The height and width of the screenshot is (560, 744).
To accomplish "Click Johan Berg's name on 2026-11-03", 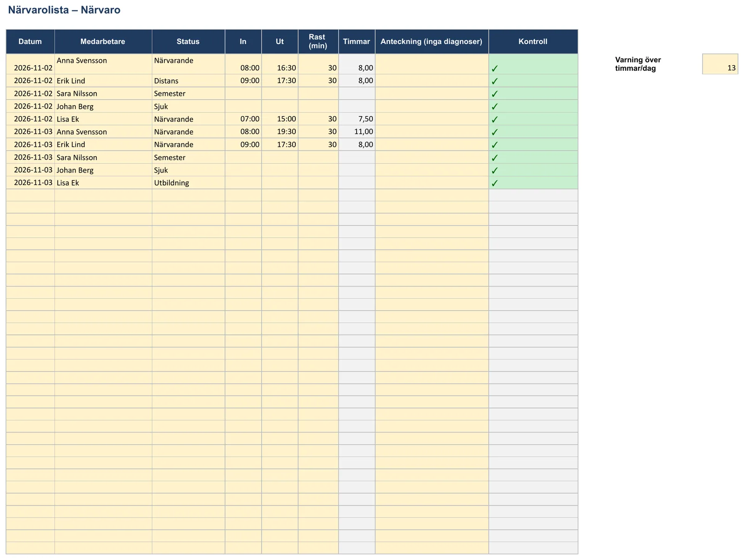I will coord(75,170).
